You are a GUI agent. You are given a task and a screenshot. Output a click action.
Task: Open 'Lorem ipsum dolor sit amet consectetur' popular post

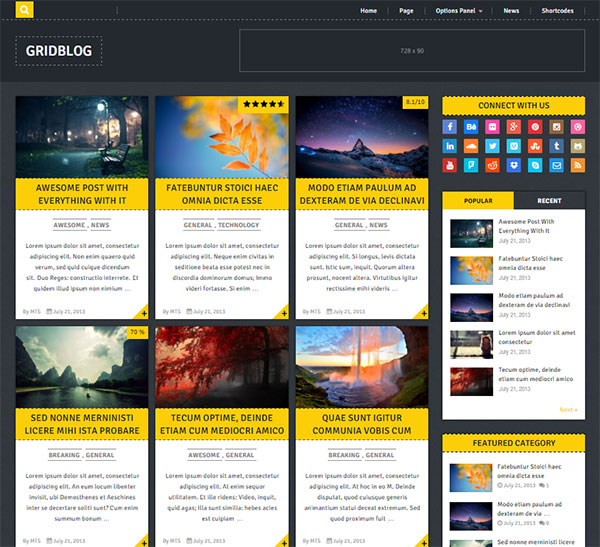click(x=537, y=337)
